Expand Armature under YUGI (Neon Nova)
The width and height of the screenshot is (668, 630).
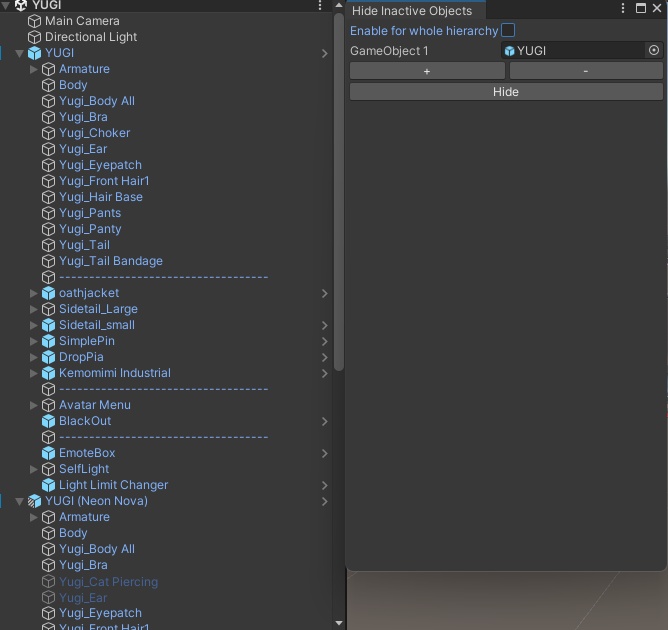pos(34,517)
